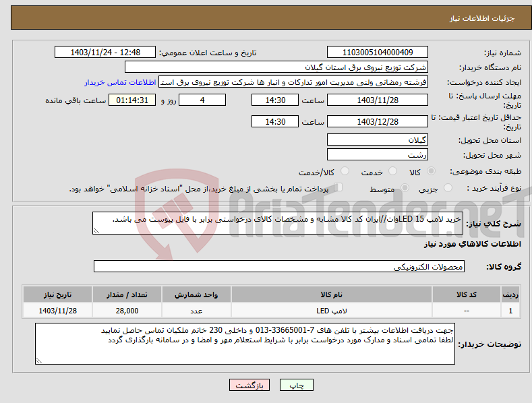The width and height of the screenshot is (532, 403).
Task: Click the buyer name field شرکت توزیع نیروی برق
Action: pos(276,67)
